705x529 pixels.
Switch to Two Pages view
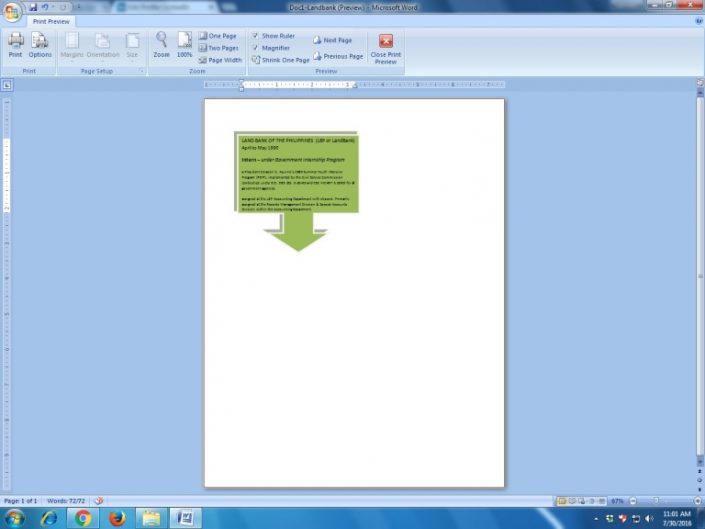coord(219,48)
